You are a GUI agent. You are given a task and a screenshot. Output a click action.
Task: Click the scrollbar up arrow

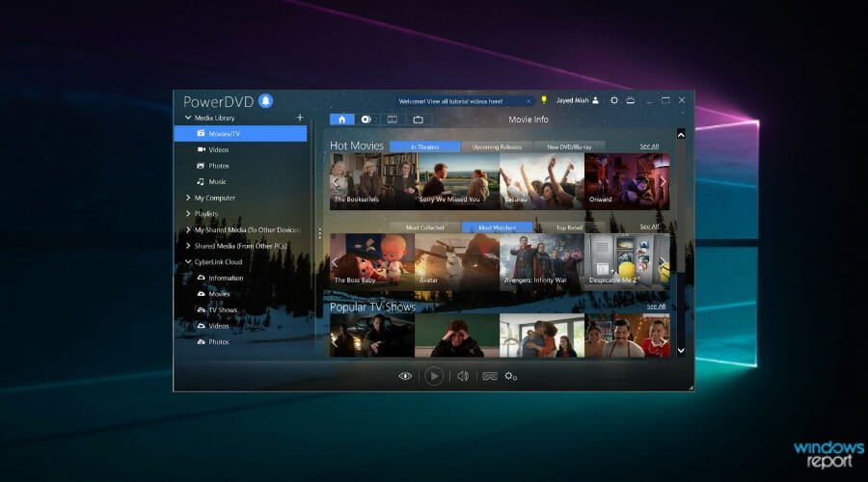(x=681, y=134)
